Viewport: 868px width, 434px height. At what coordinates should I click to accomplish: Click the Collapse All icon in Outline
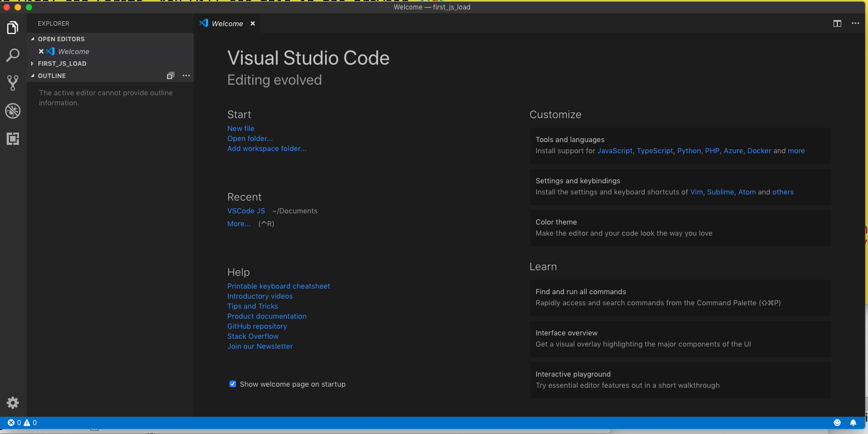170,76
